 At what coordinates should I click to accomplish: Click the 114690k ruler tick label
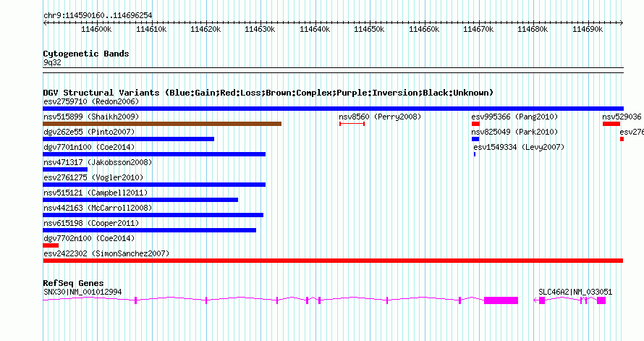(x=588, y=29)
